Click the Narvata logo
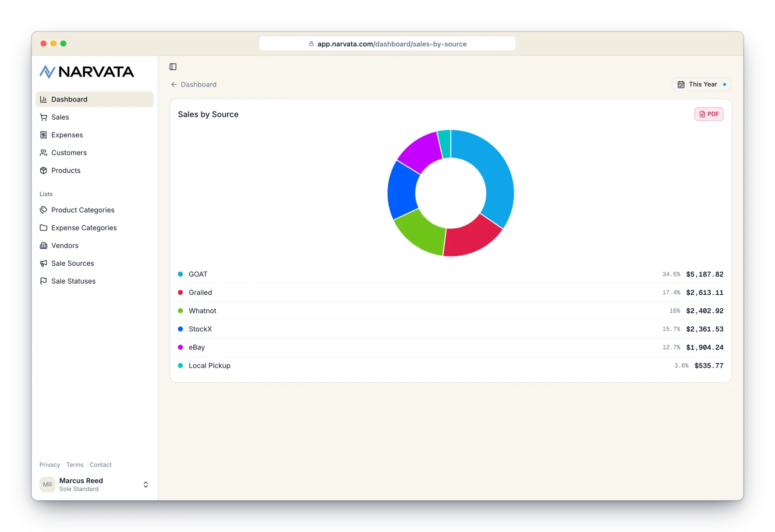This screenshot has width=775, height=532. coord(87,72)
